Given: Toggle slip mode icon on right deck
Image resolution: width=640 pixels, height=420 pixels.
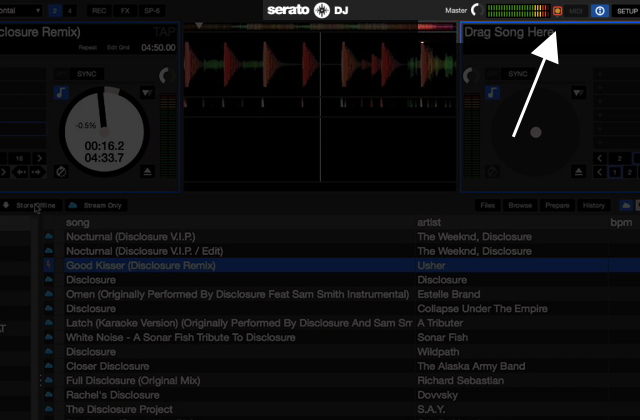Looking at the screenshot, I should coord(492,172).
